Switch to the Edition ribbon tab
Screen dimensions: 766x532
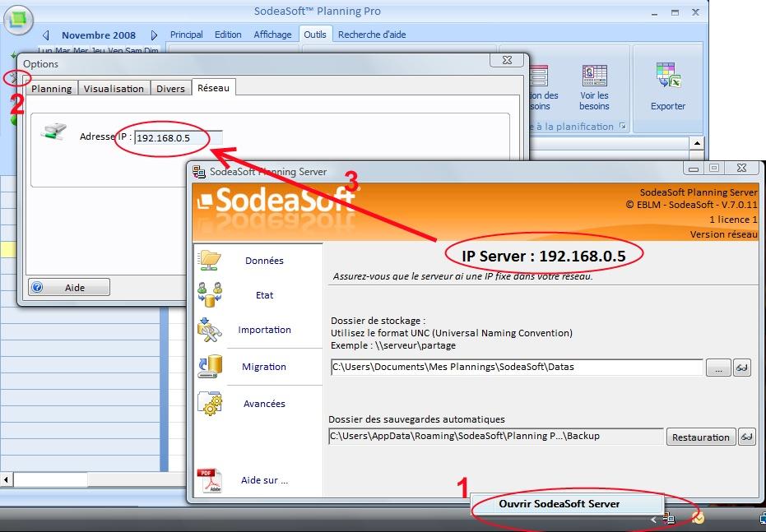[228, 35]
